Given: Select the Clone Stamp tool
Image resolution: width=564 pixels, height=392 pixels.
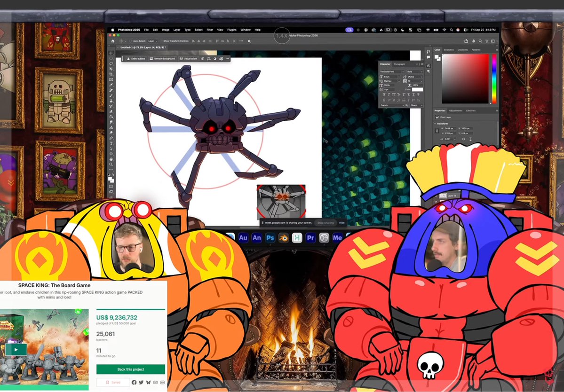Looking at the screenshot, I should pos(111,101).
